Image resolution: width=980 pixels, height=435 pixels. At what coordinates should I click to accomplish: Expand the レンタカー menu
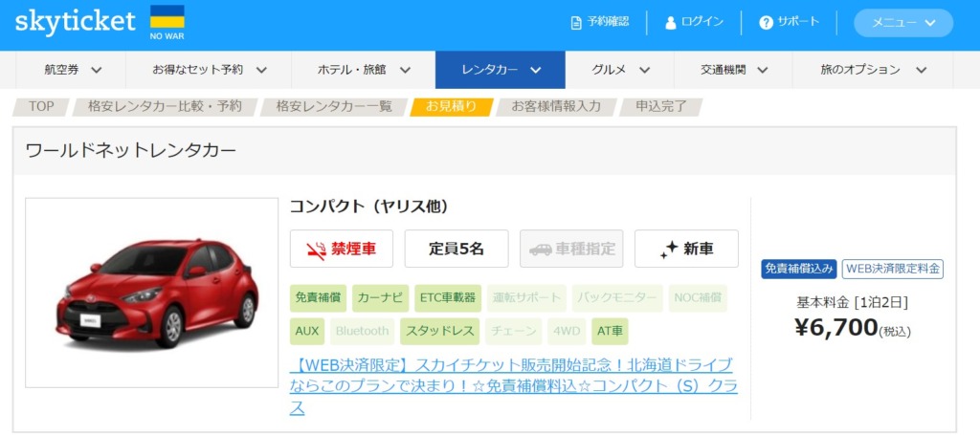click(500, 70)
